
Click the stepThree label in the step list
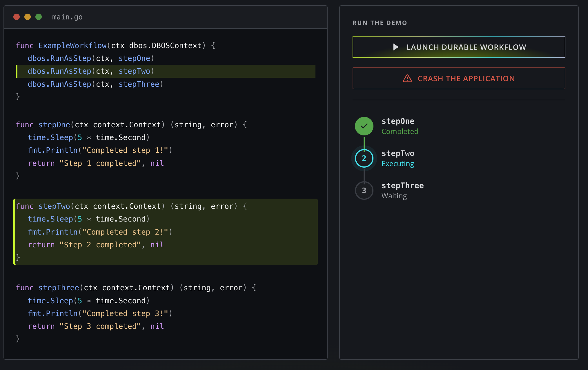[x=403, y=186]
